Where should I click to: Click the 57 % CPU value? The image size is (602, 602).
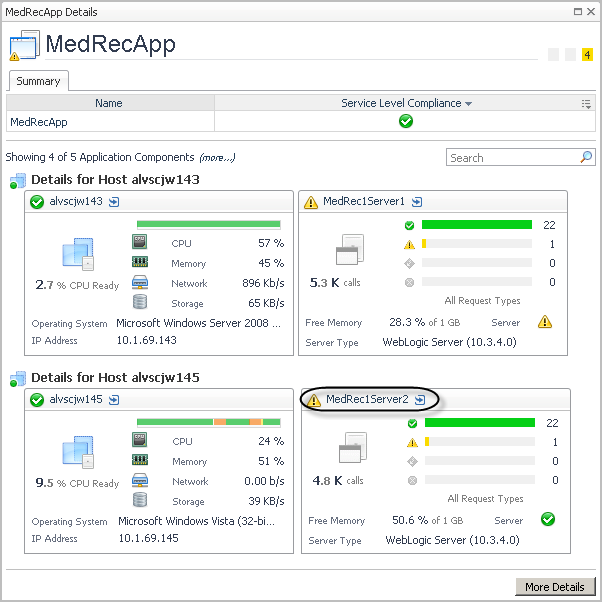coord(271,243)
